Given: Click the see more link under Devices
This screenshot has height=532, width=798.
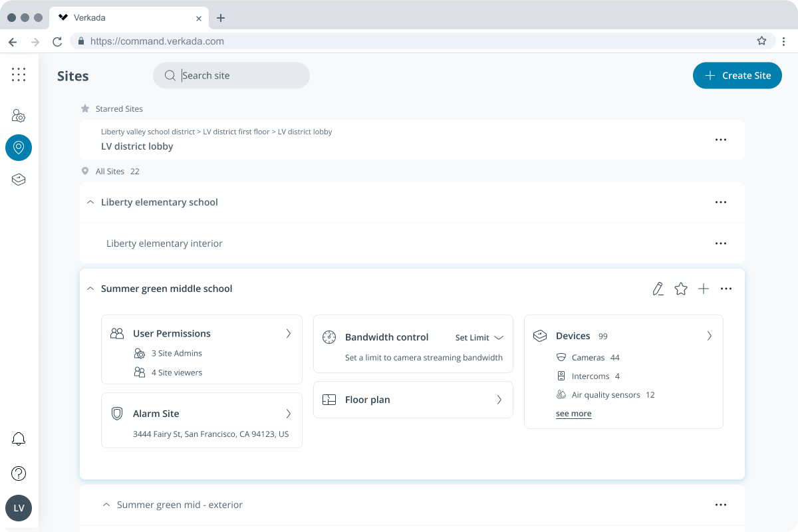Looking at the screenshot, I should point(573,414).
